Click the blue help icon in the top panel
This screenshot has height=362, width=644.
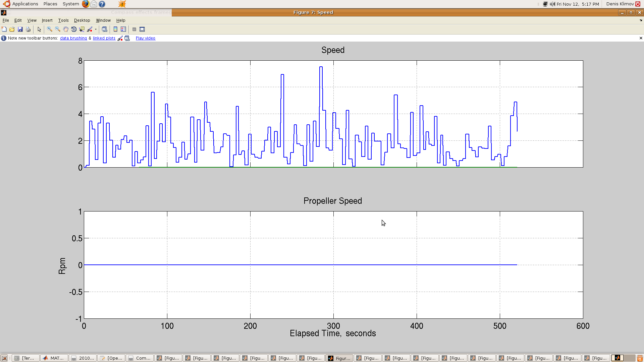pos(102,4)
